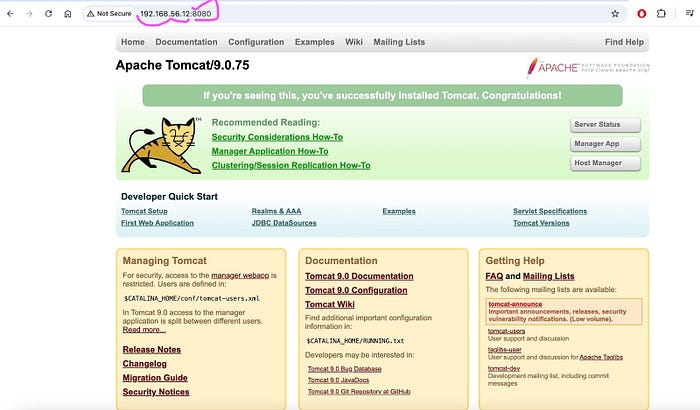The height and width of the screenshot is (410, 700).
Task: Open Security Considerations How-To link
Action: click(x=277, y=137)
